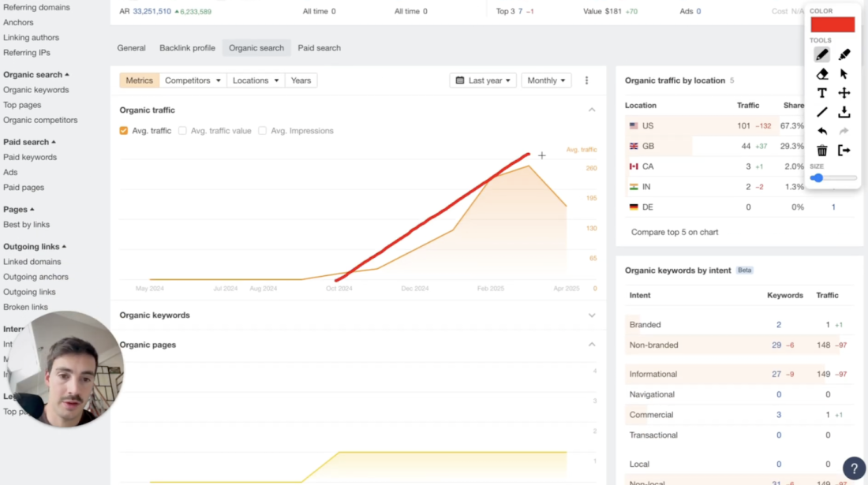This screenshot has height=485, width=868.
Task: Click Compare top 5 on chart
Action: (x=675, y=232)
